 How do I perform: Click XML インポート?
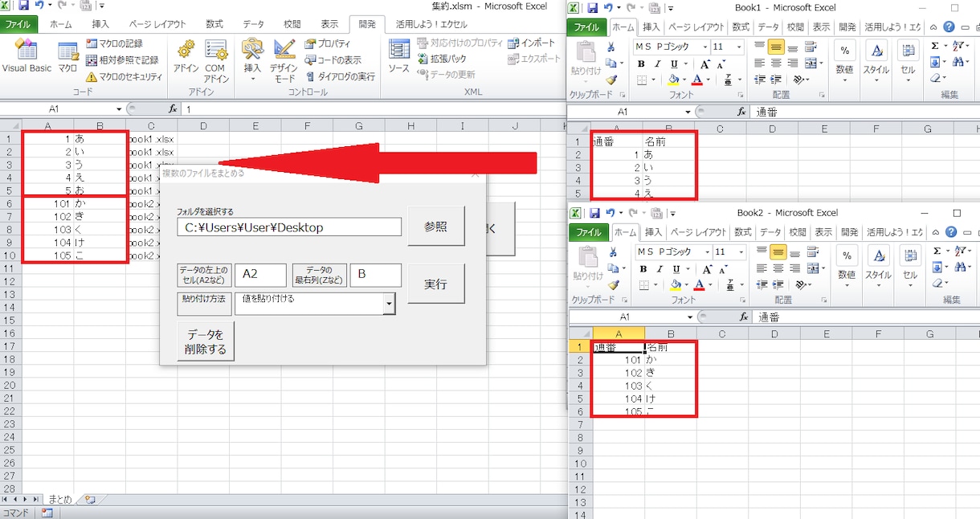pyautogui.click(x=531, y=43)
